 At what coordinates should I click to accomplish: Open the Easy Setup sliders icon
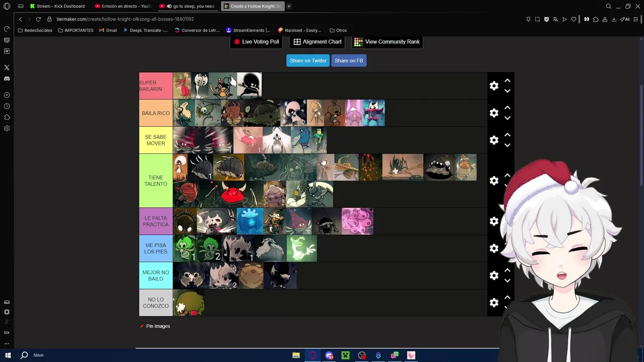coord(636,19)
